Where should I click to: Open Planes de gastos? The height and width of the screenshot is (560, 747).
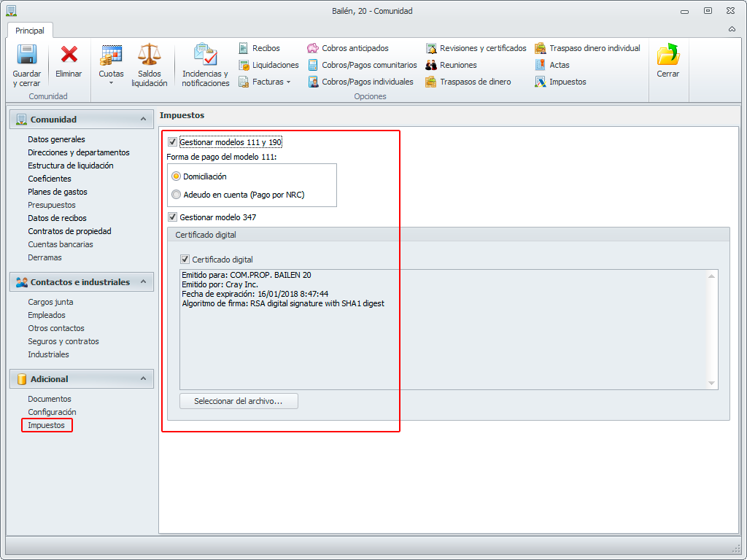(x=58, y=192)
